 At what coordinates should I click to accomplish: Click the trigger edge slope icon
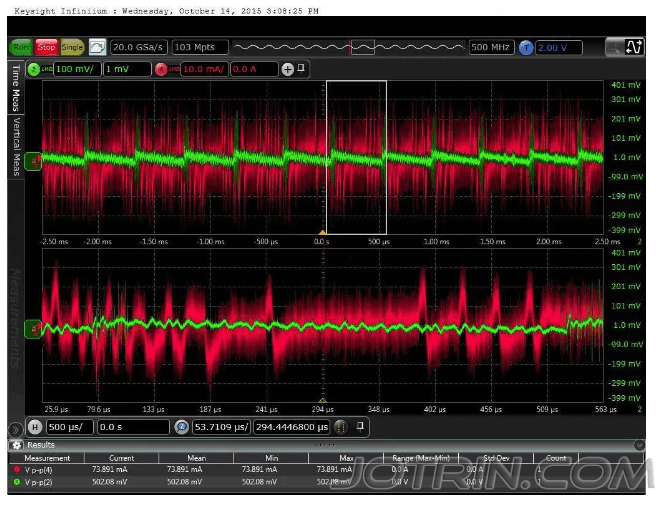point(634,47)
